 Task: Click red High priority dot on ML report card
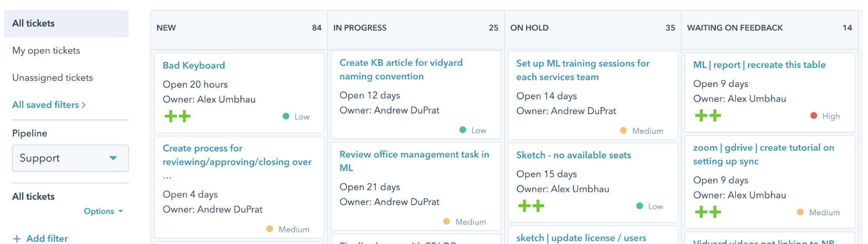[814, 116]
